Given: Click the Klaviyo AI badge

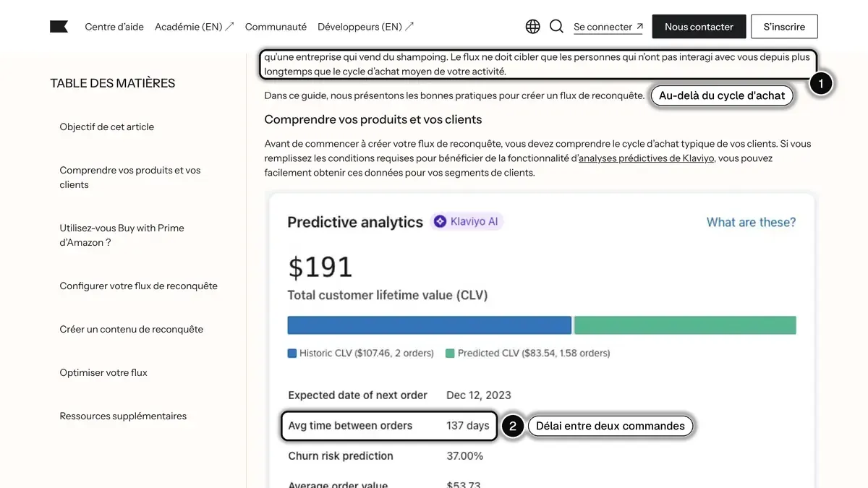Looking at the screenshot, I should click(467, 222).
